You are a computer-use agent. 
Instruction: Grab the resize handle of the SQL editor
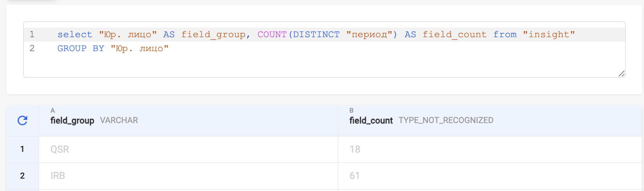pyautogui.click(x=621, y=73)
